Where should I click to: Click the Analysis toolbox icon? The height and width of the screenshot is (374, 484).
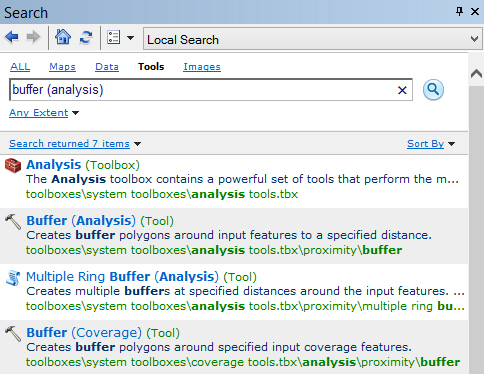coord(13,165)
